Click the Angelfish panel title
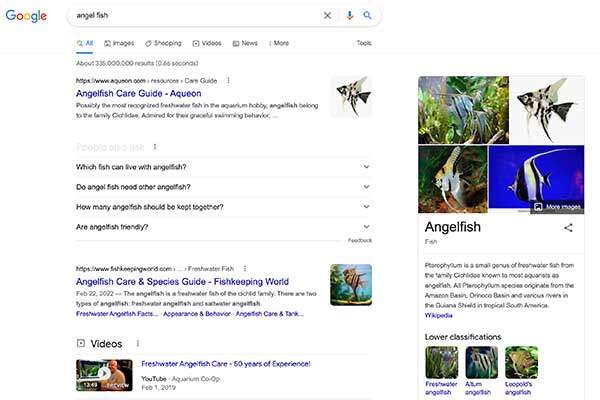Screen dimensions: 600x400 (x=453, y=227)
